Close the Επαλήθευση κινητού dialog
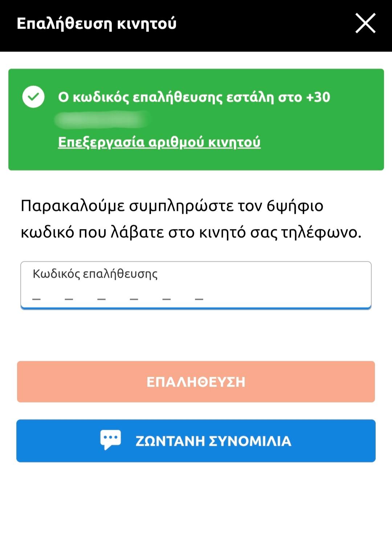The height and width of the screenshot is (554, 392). 365,24
